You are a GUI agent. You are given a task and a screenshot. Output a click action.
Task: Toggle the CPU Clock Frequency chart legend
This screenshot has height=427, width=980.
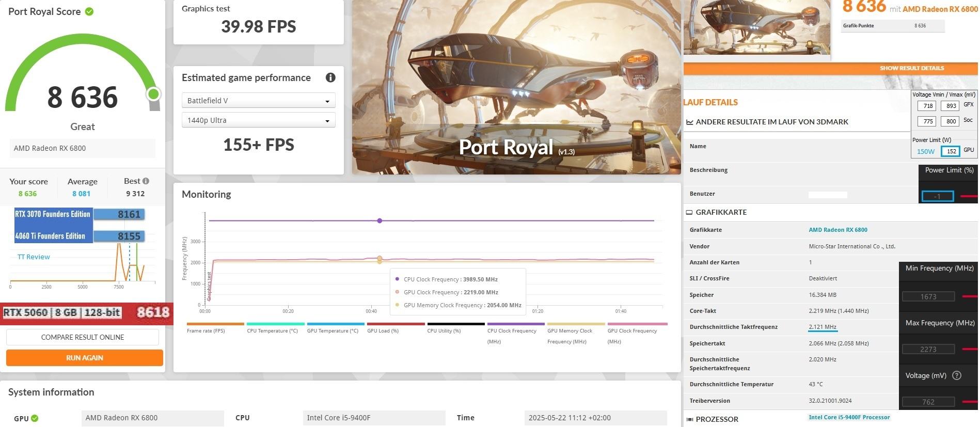515,334
